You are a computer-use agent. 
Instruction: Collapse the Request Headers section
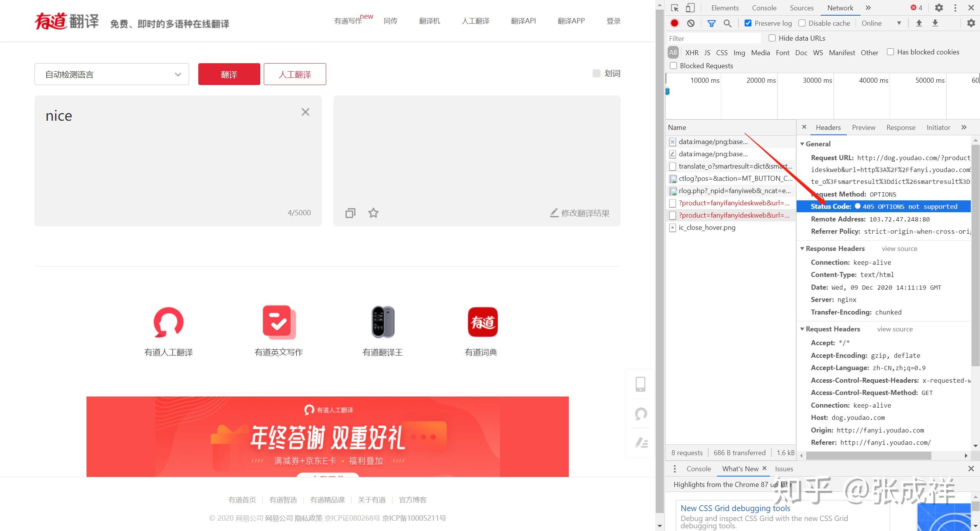coord(802,329)
